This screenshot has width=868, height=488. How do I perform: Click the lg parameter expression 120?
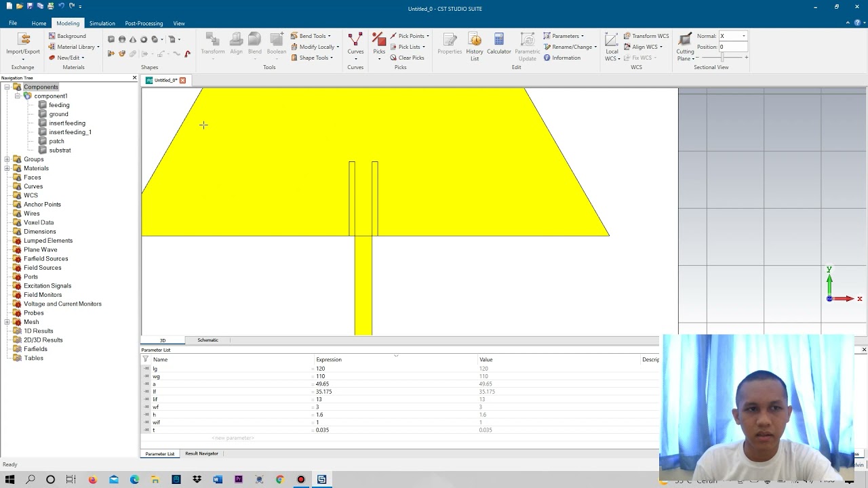click(320, 369)
